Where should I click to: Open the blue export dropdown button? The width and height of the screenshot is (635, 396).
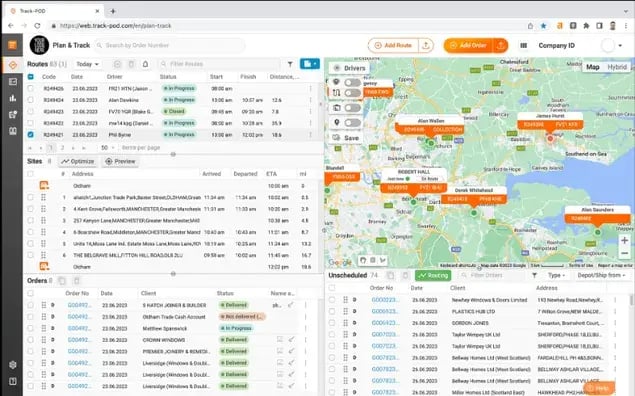click(310, 64)
